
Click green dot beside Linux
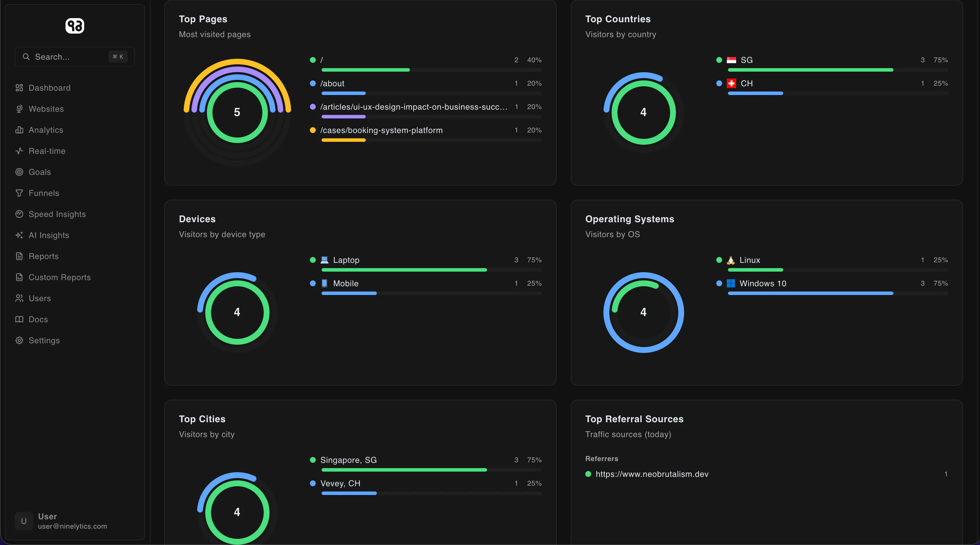(719, 260)
